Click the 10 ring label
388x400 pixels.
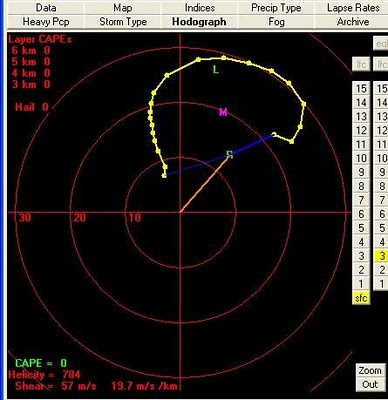coord(134,218)
